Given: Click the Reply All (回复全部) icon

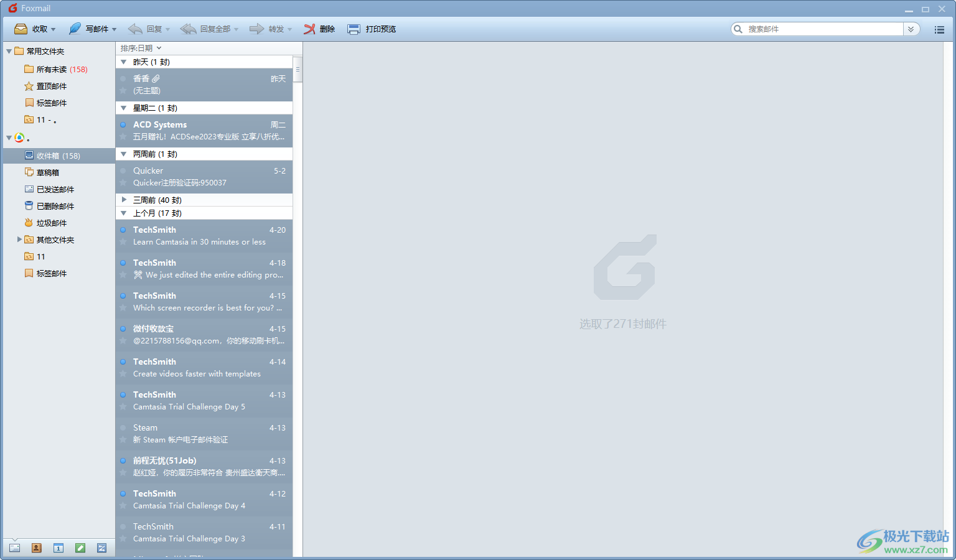Looking at the screenshot, I should point(188,29).
